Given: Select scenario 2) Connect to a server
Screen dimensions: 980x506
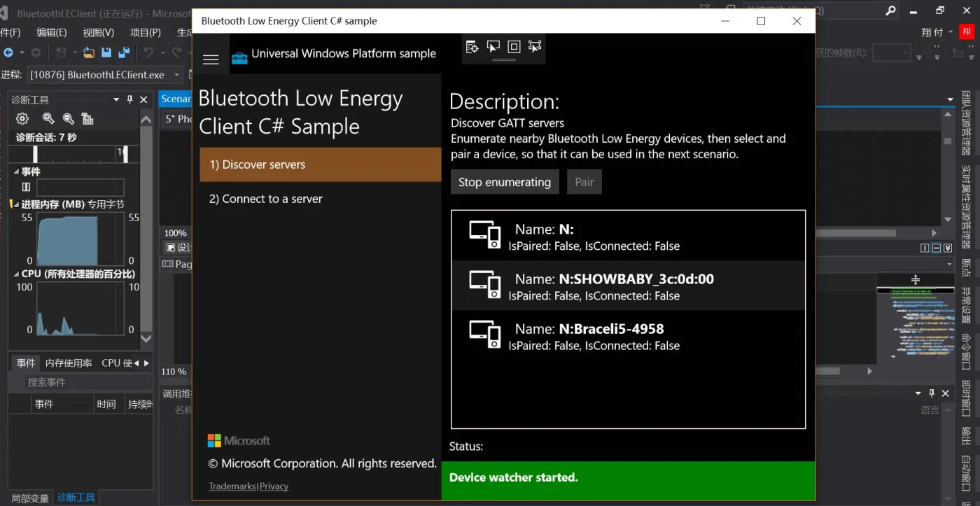Looking at the screenshot, I should click(x=265, y=199).
